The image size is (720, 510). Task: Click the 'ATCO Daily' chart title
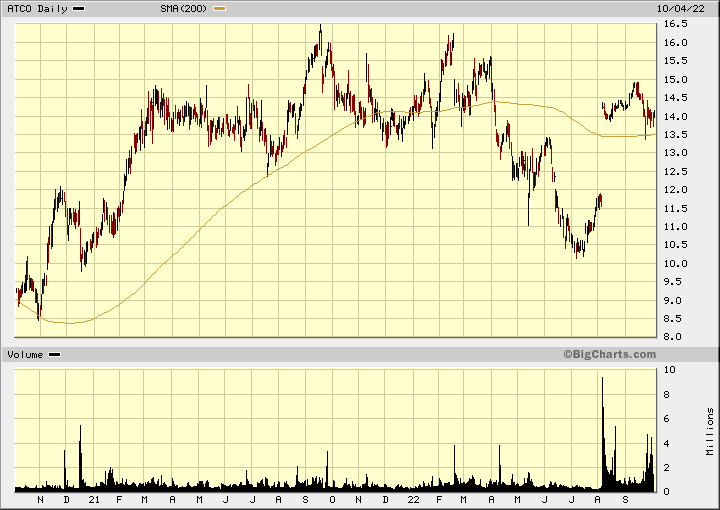(37, 9)
